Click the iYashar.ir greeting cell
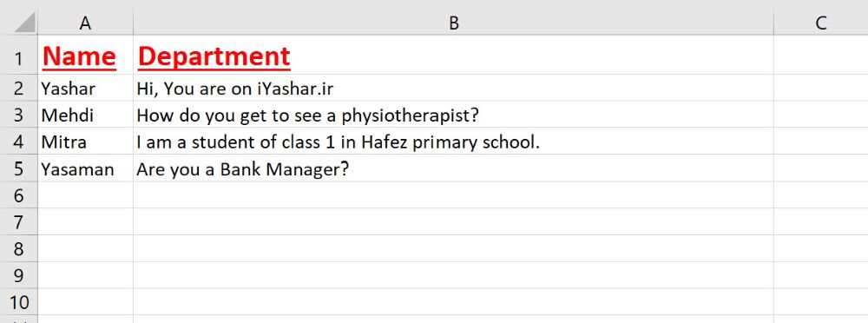Image resolution: width=868 pixels, height=323 pixels. coord(453,88)
